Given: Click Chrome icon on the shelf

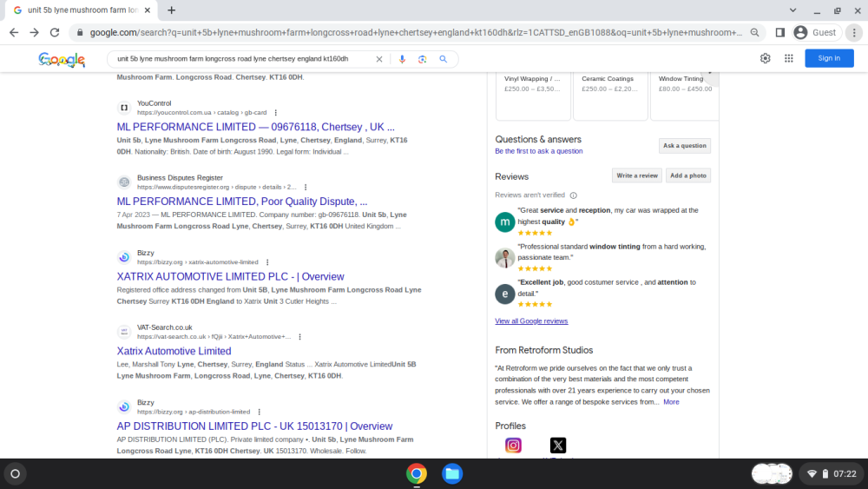Looking at the screenshot, I should (x=417, y=473).
